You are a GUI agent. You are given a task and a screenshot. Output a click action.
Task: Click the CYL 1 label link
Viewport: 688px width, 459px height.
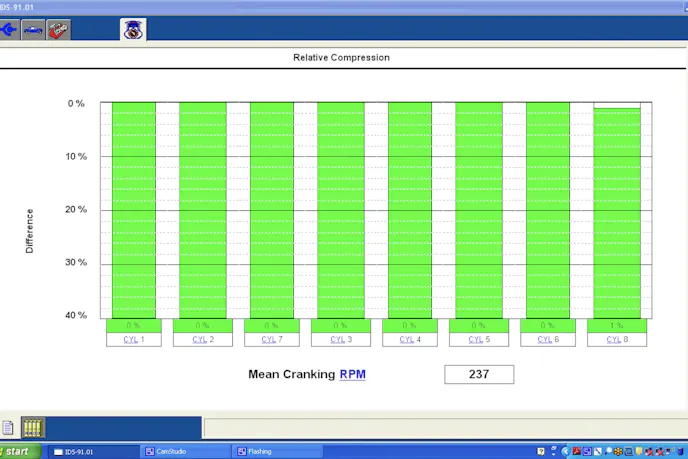click(x=134, y=340)
